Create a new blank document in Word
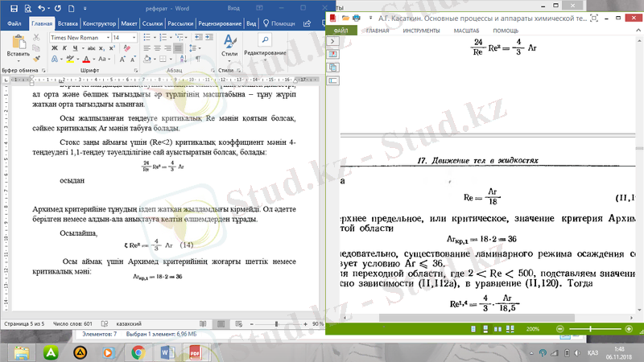The width and height of the screenshot is (644, 362). point(71,8)
